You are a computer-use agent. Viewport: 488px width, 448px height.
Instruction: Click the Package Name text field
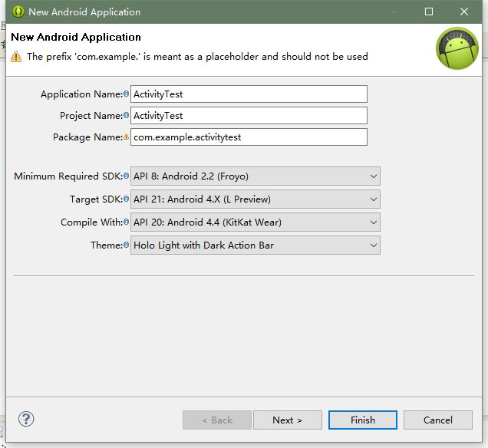249,137
